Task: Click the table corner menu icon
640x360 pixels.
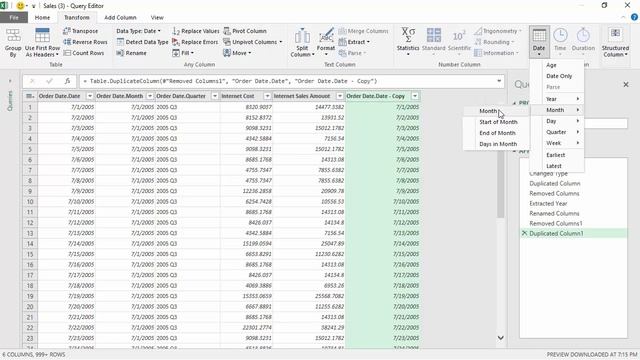Action: point(30,96)
